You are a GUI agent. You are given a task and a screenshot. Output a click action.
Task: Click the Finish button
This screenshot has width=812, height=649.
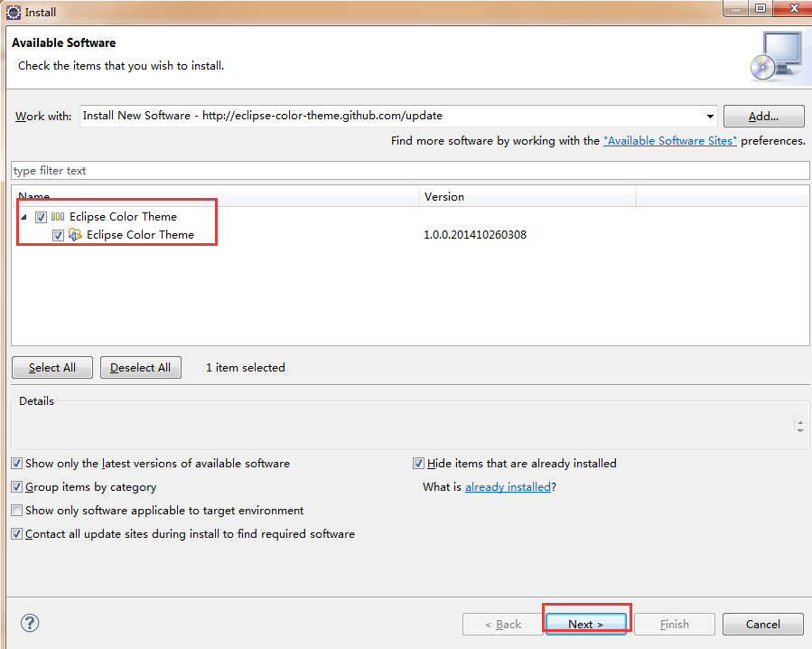coord(675,624)
